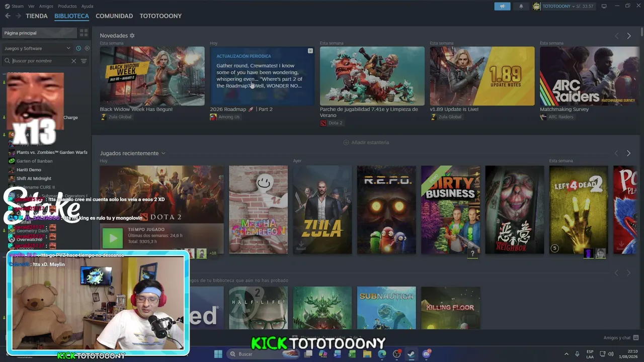Screen dimensions: 644x362
Task: Open the Ver menu
Action: [x=31, y=6]
